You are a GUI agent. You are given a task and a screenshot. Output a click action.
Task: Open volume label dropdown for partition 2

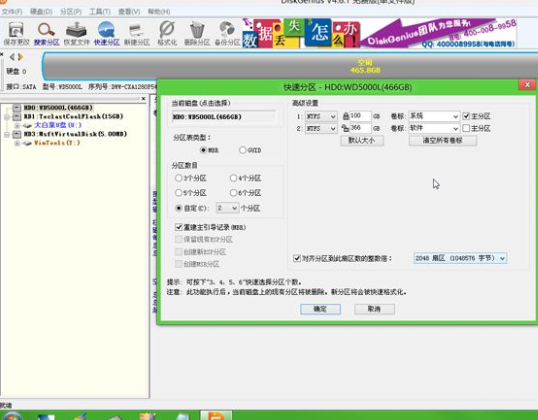[x=434, y=128]
